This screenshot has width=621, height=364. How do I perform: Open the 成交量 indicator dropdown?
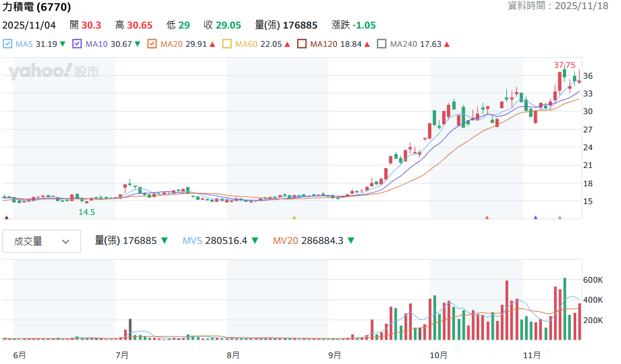click(x=42, y=241)
